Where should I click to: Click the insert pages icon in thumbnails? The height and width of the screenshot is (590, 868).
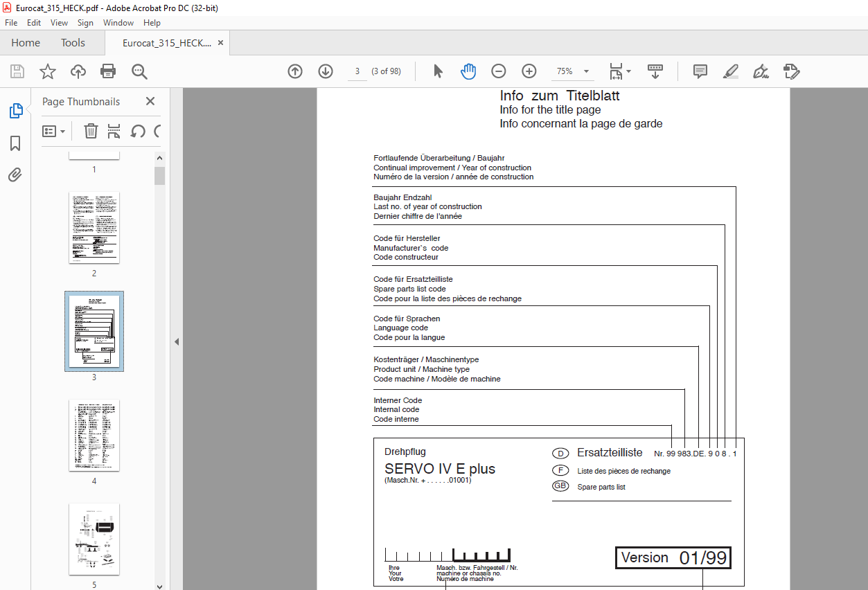pos(114,131)
